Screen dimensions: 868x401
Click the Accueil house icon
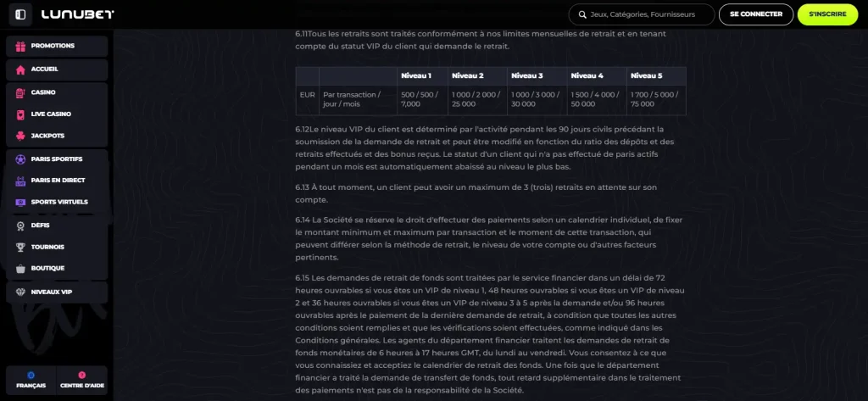point(20,70)
